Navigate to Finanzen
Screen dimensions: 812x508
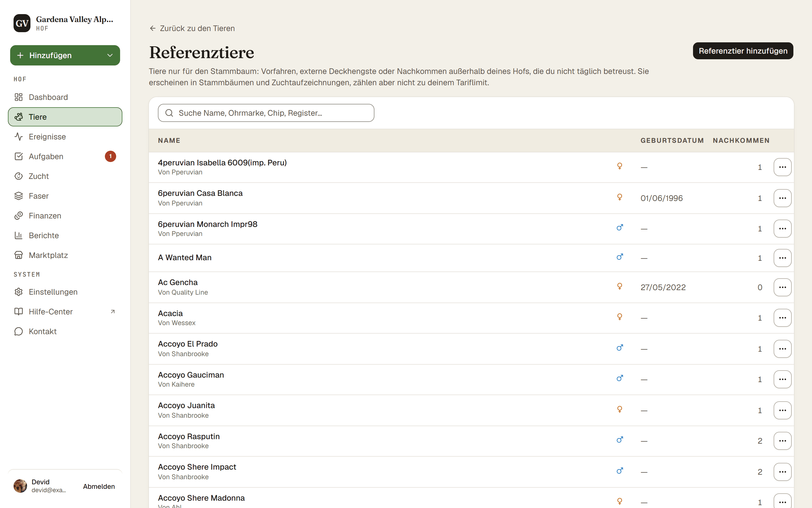65,216
